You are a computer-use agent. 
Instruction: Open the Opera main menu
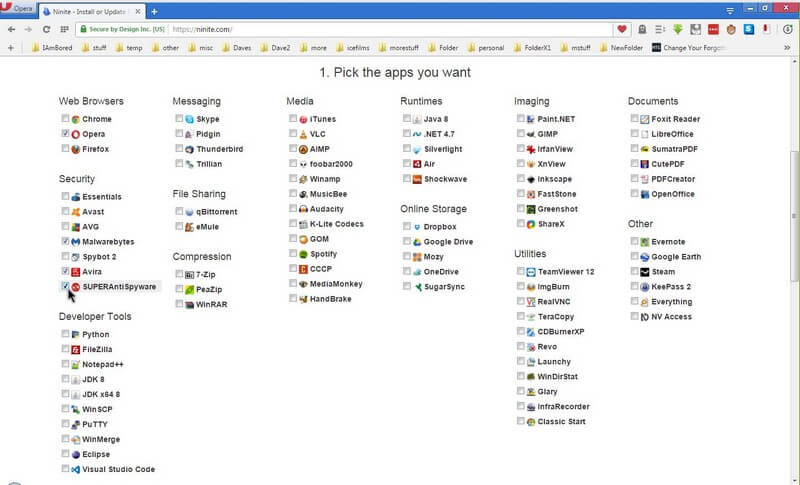click(17, 9)
